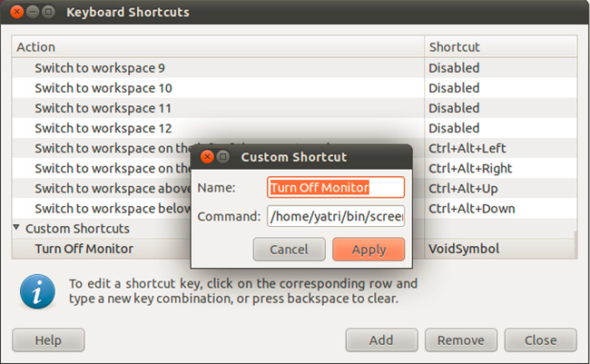Viewport: 590px width, 364px height.
Task: Click the Command text field
Action: [x=336, y=218]
